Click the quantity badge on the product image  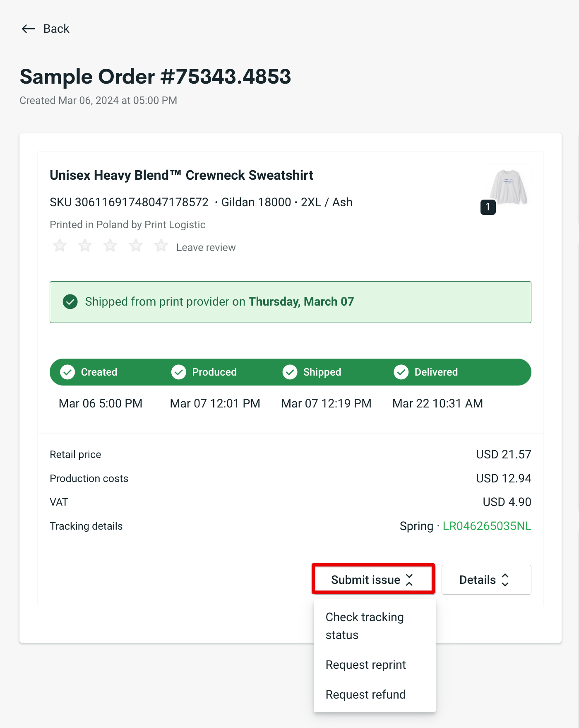click(x=488, y=207)
